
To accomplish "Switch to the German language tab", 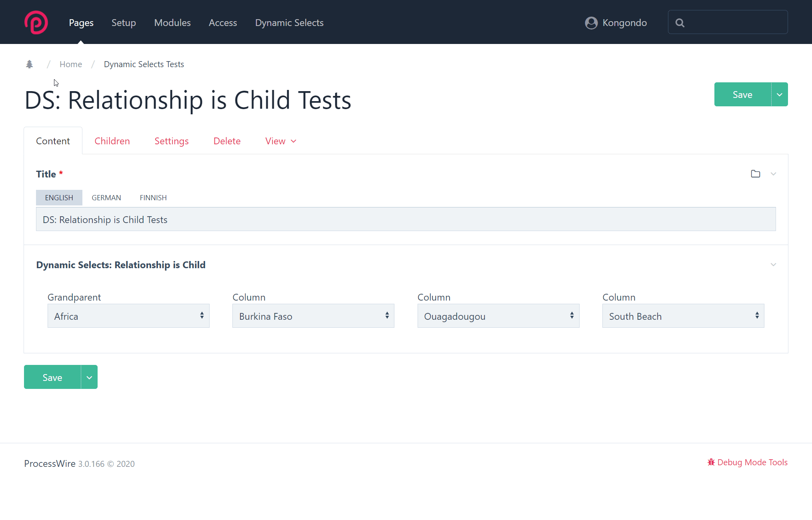I will tap(106, 197).
